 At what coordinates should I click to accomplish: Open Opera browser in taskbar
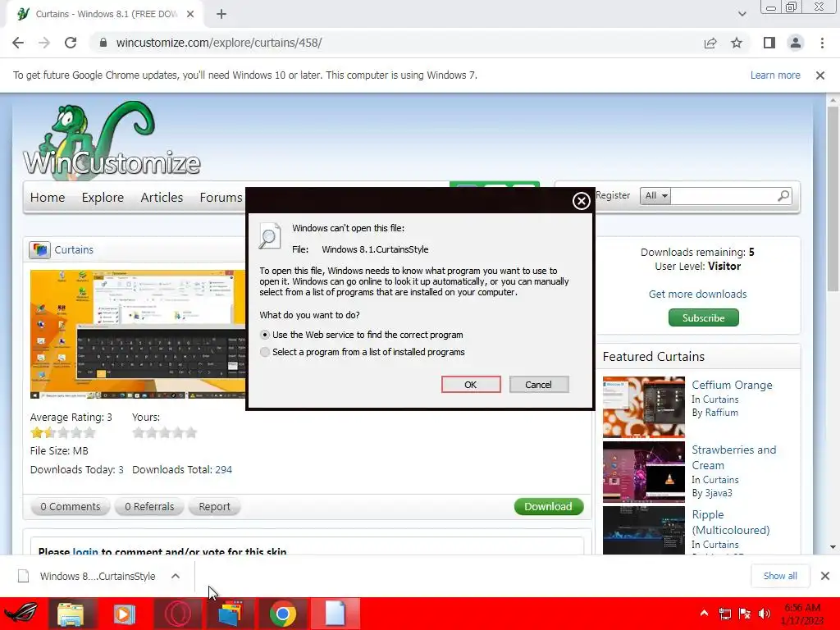point(177,614)
